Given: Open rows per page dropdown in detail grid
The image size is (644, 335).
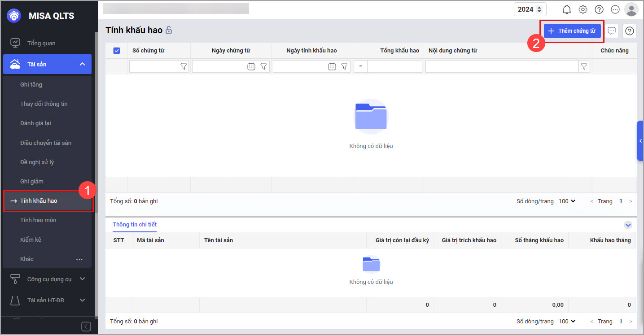Looking at the screenshot, I should [x=567, y=322].
